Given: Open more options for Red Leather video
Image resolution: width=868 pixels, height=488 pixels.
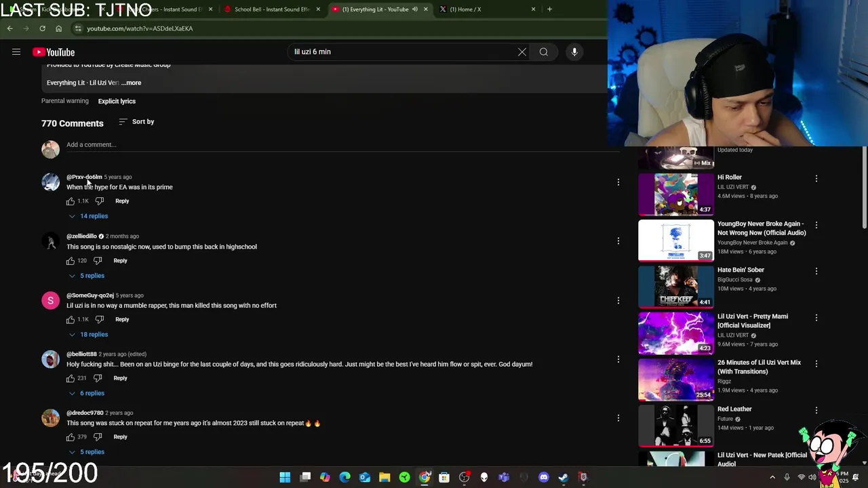Looking at the screenshot, I should [816, 410].
